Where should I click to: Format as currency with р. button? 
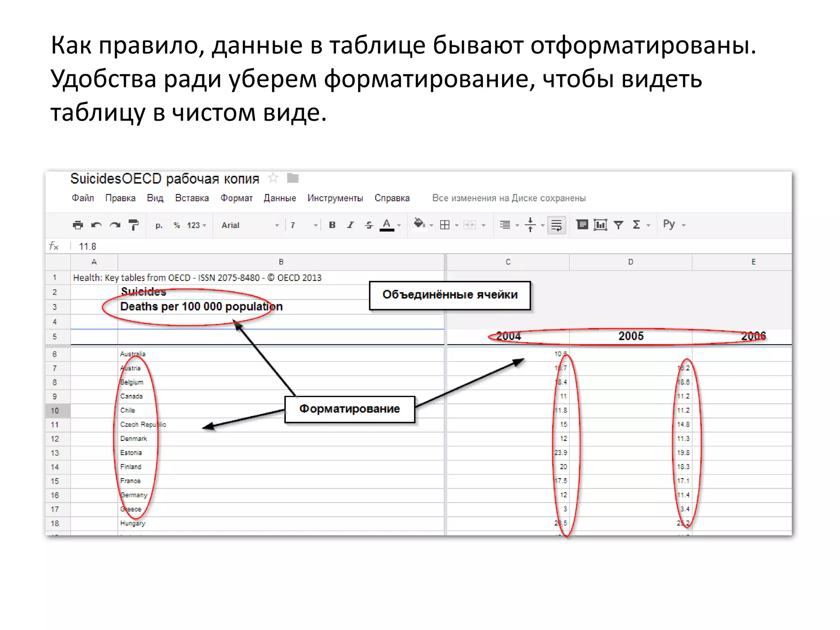coord(159,225)
